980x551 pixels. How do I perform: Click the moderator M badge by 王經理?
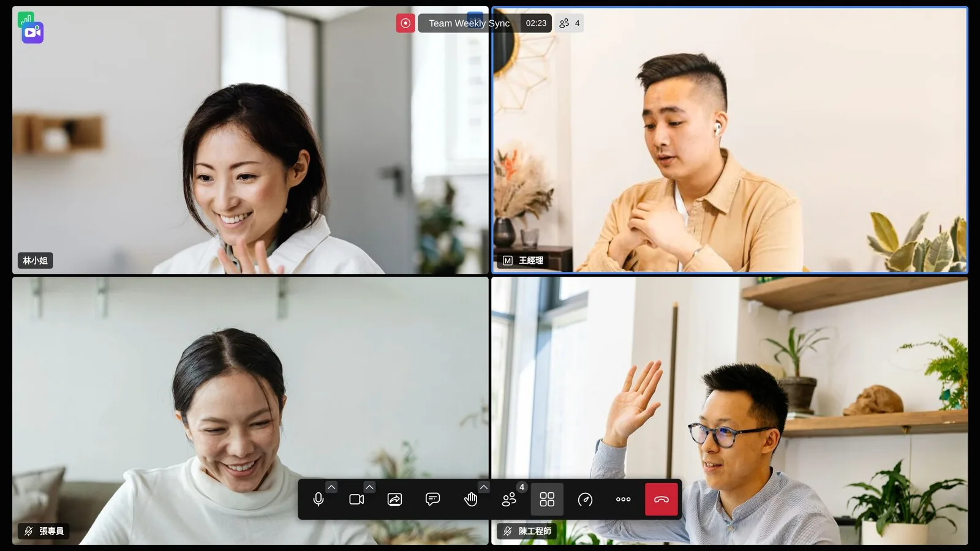pyautogui.click(x=508, y=261)
